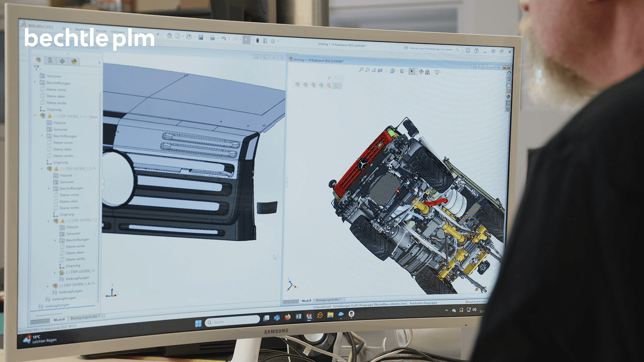This screenshot has height=362, width=644.
Task: Collapse the STEP-DATEN_1_2 component
Action: pyautogui.click(x=41, y=169)
